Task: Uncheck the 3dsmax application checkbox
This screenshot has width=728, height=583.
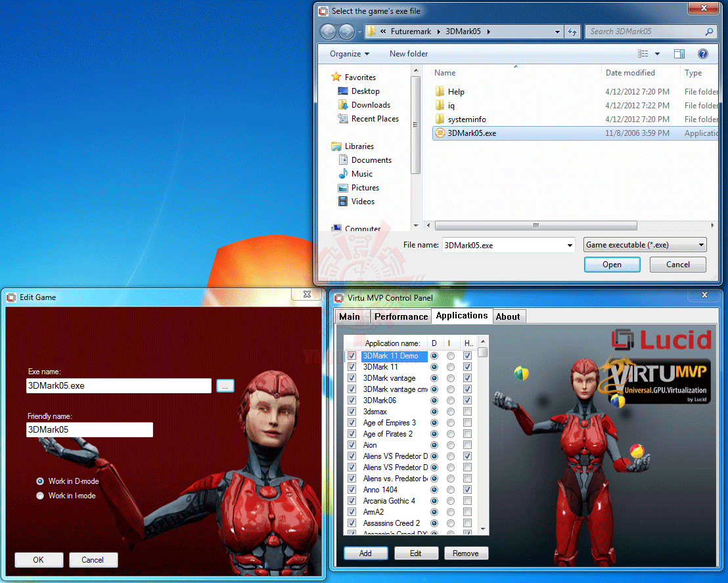Action: click(x=352, y=412)
